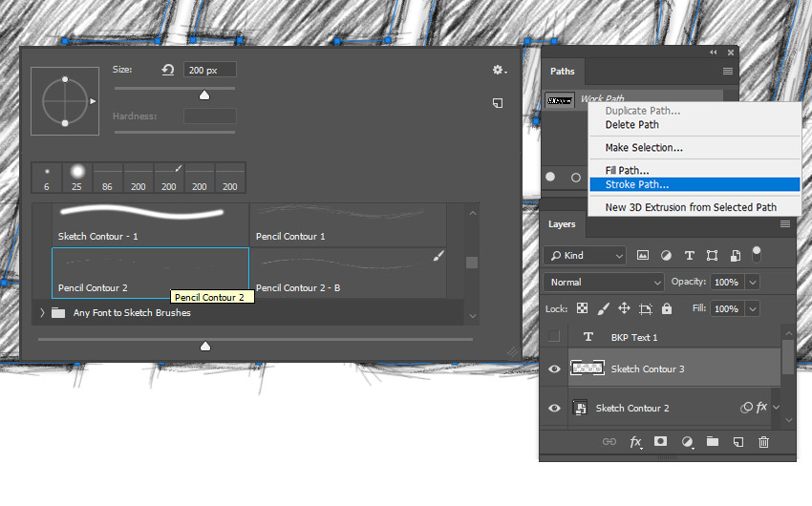Image resolution: width=812 pixels, height=506 pixels.
Task: Filter layers by type layers icon
Action: point(690,255)
